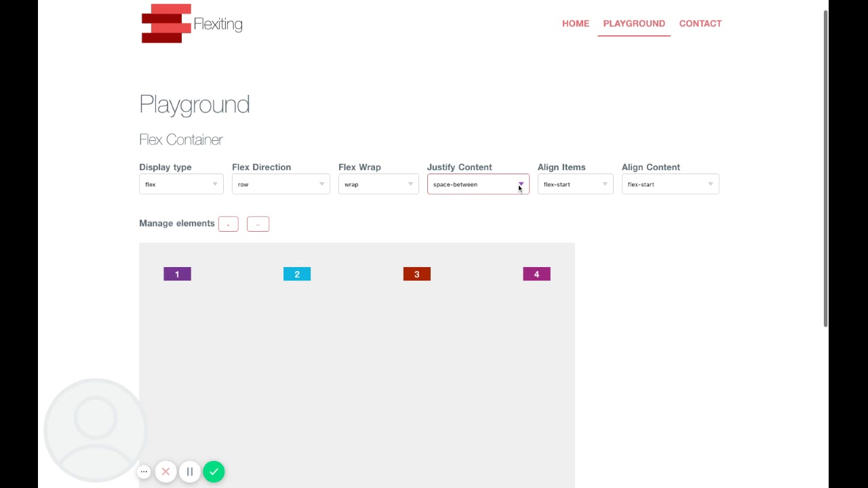This screenshot has height=488, width=868.
Task: Click the Manage elements label
Action: point(177,223)
